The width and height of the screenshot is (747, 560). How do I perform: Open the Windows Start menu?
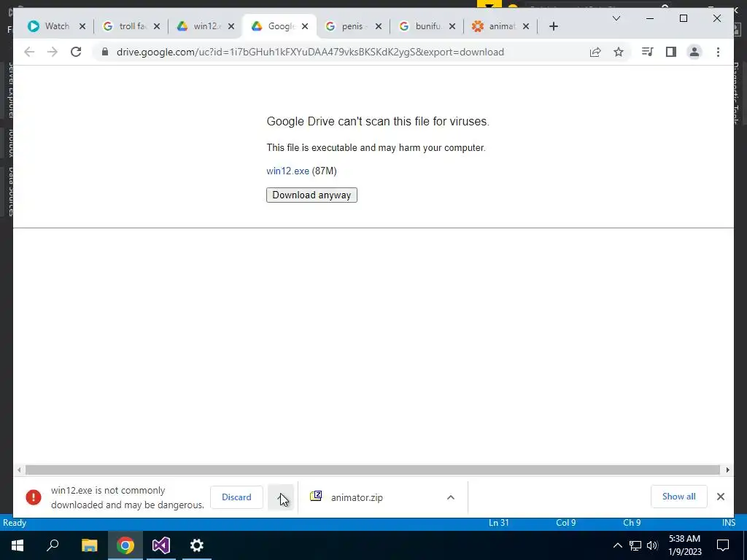coord(18,545)
